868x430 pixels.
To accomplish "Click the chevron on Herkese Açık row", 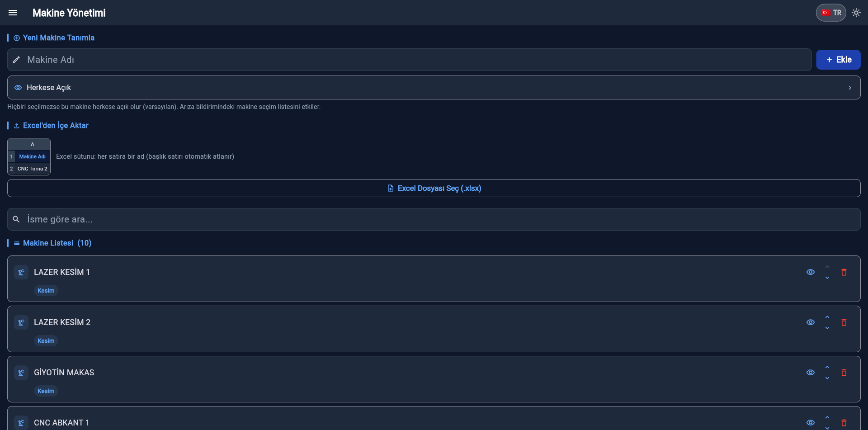I will (850, 88).
